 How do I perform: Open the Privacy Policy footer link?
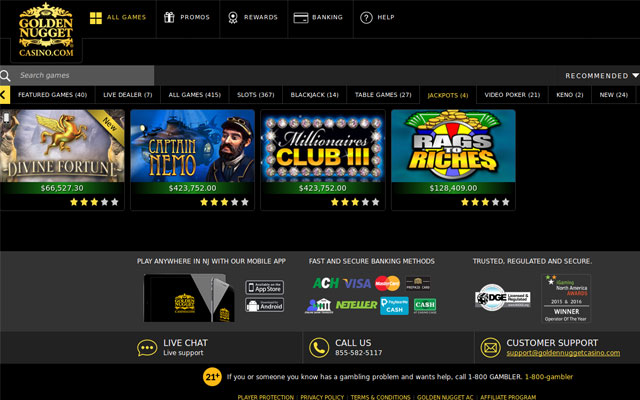[x=322, y=397]
